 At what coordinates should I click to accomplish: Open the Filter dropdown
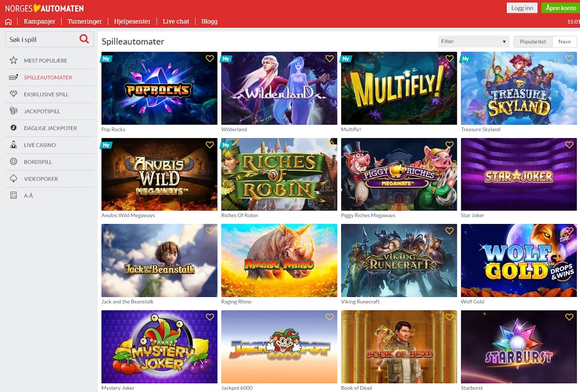[474, 42]
